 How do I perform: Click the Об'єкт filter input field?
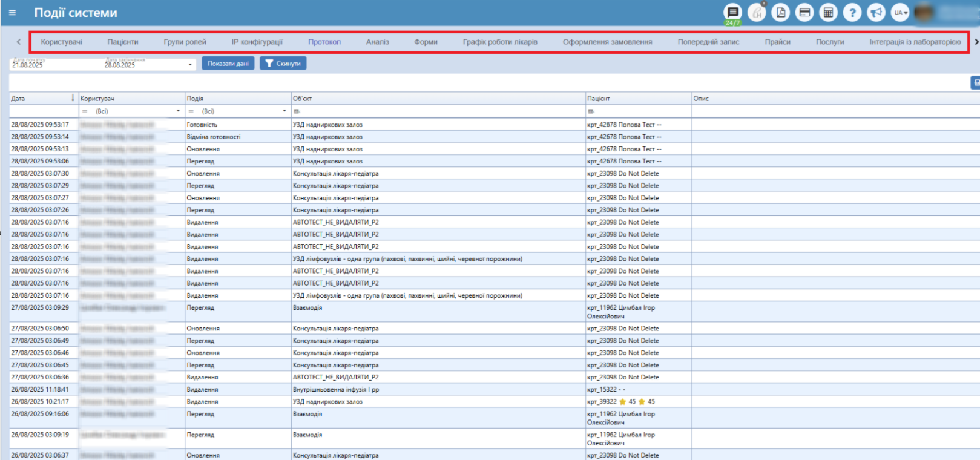[x=442, y=111]
